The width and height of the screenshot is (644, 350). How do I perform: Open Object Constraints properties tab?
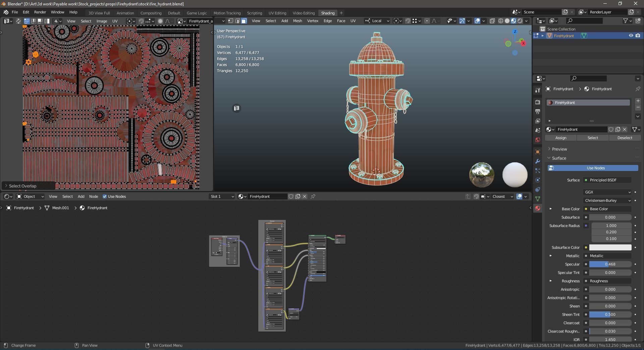pyautogui.click(x=538, y=189)
